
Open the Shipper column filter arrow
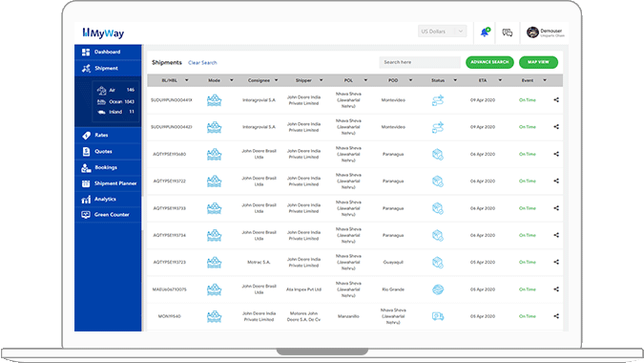click(321, 80)
